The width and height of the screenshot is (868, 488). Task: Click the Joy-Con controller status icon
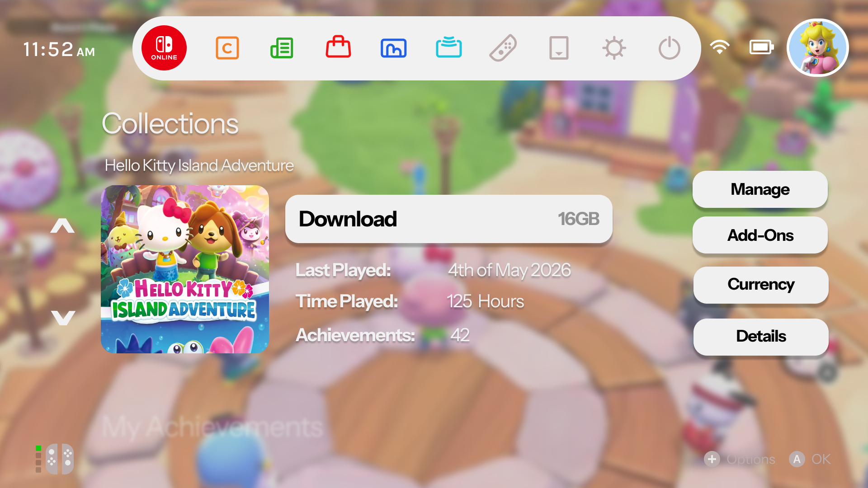(55, 459)
